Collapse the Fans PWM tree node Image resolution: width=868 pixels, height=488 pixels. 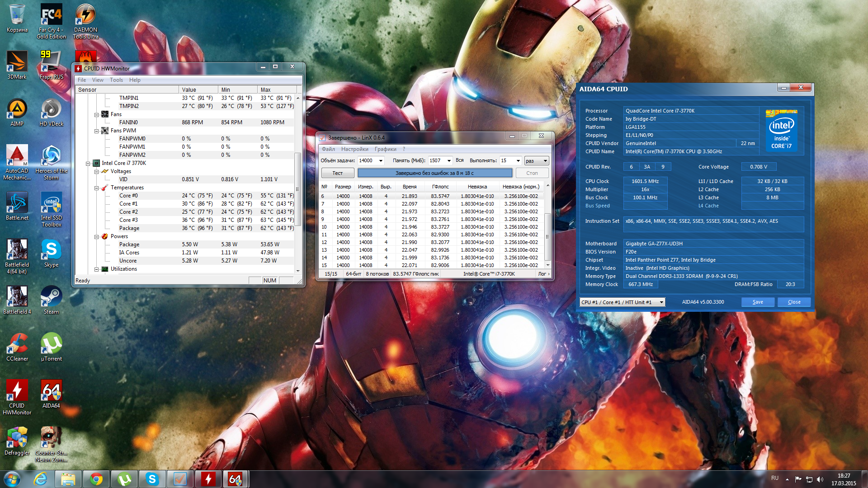pyautogui.click(x=96, y=131)
